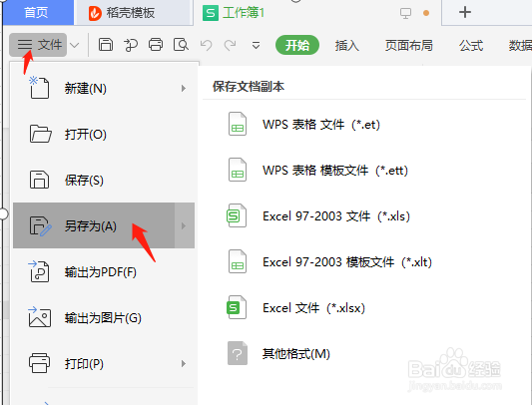Click the floppy disk icon beside 保存(S)
Screen dimensions: 532x405
point(39,180)
